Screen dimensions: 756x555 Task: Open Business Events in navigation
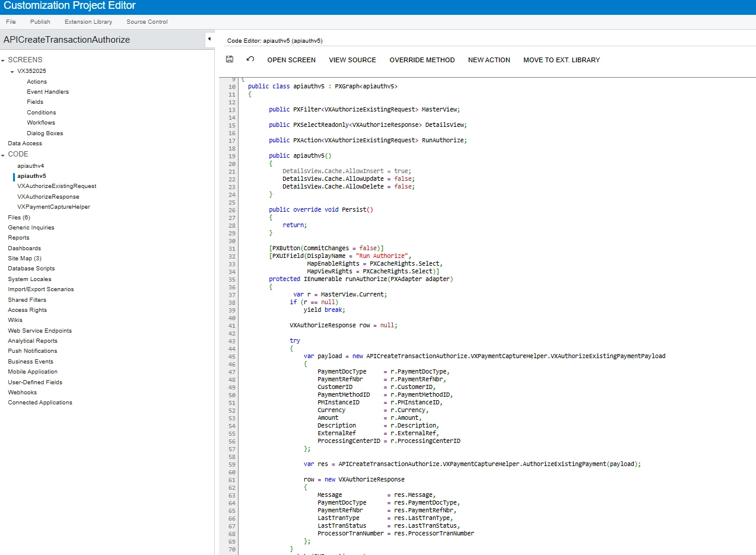pos(30,362)
